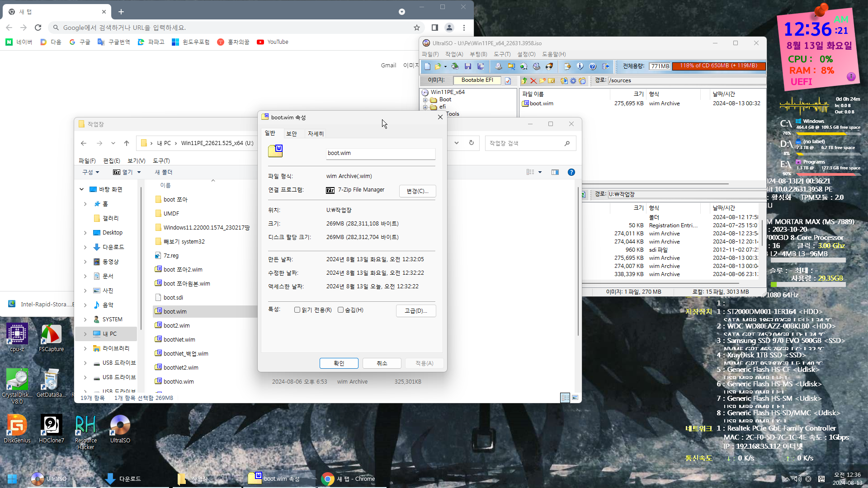Expand the Desktop tree node

[85, 233]
